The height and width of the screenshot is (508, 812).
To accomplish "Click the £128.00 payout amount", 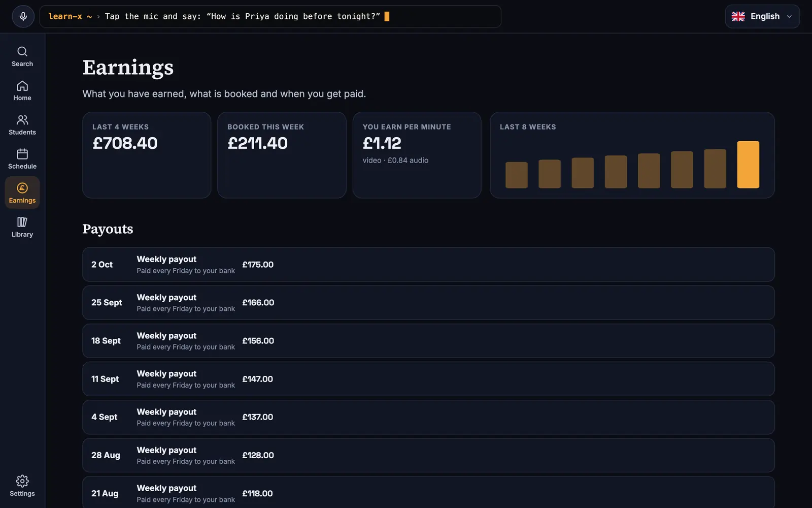I will click(258, 455).
